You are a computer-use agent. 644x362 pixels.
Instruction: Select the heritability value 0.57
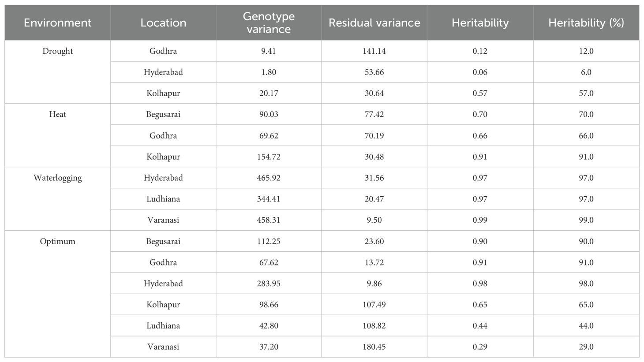(x=480, y=93)
